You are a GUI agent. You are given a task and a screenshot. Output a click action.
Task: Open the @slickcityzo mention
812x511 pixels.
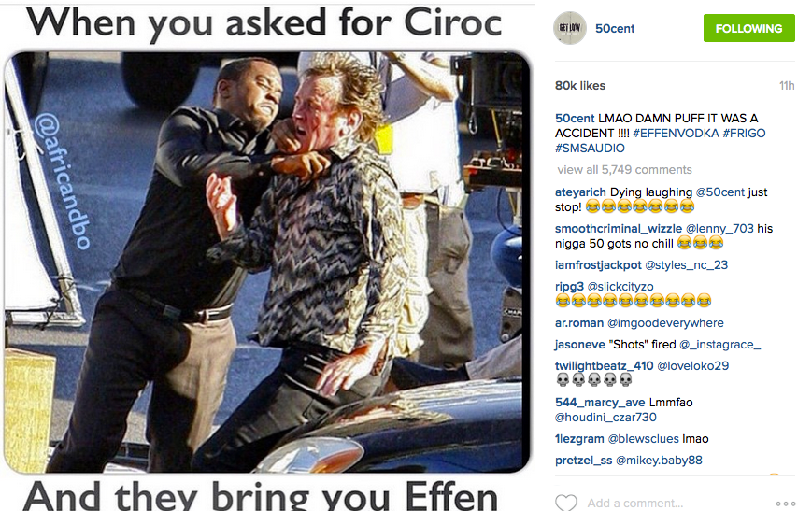click(x=620, y=286)
